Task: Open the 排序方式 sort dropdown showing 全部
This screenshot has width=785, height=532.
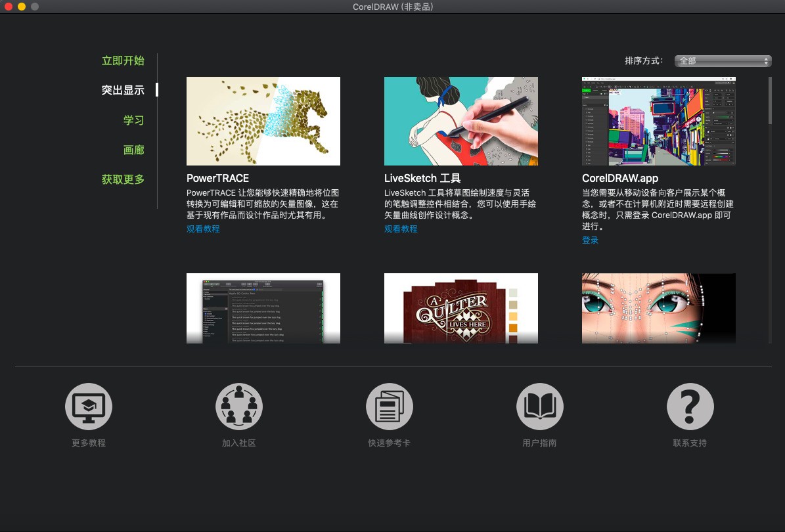Action: point(719,60)
